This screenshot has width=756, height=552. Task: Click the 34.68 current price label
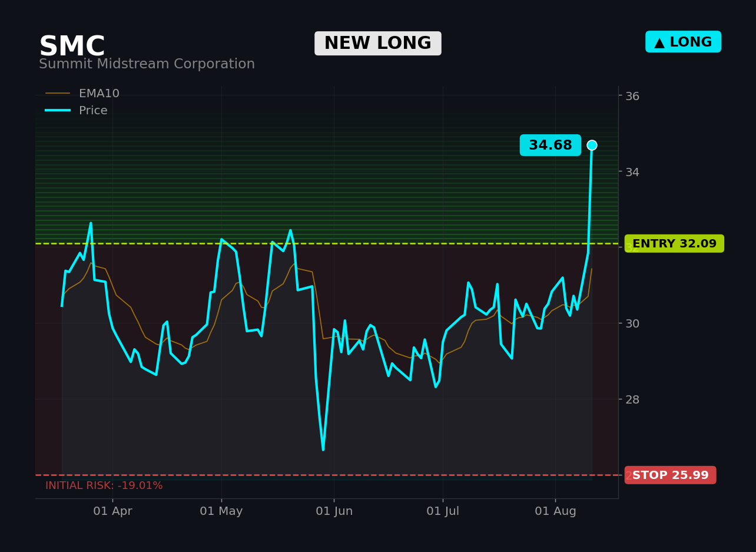550,146
